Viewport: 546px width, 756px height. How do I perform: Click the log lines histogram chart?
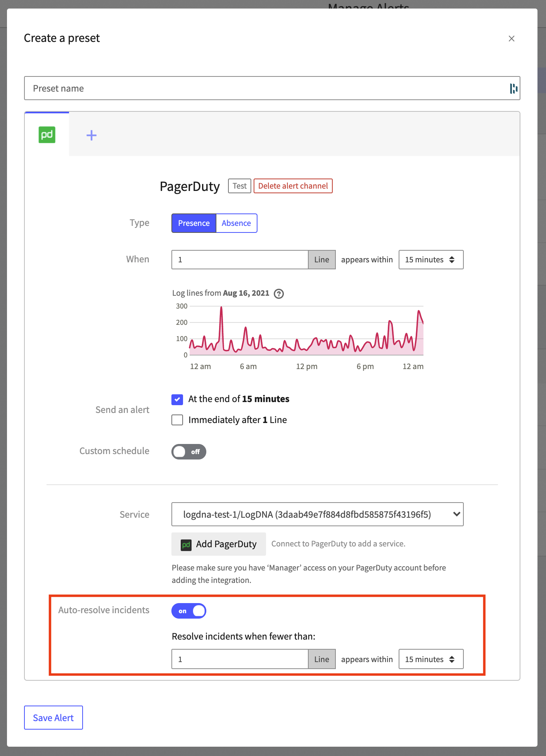click(x=306, y=331)
